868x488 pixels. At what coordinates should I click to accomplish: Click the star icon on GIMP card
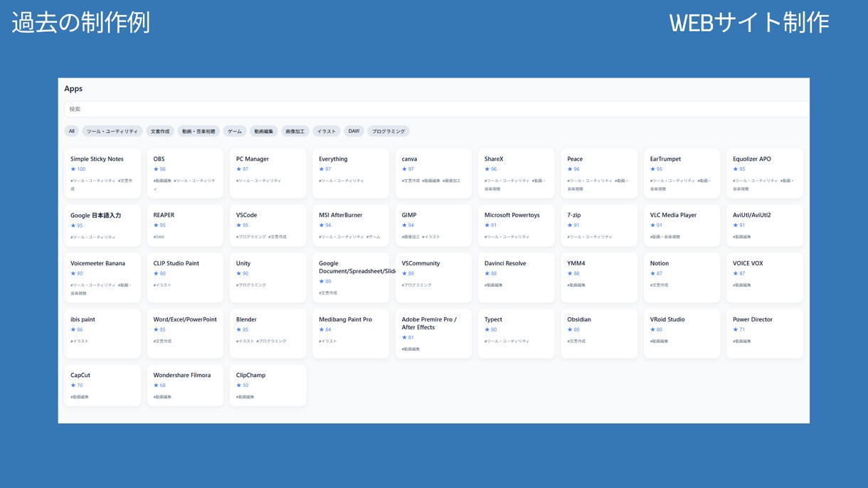click(404, 226)
